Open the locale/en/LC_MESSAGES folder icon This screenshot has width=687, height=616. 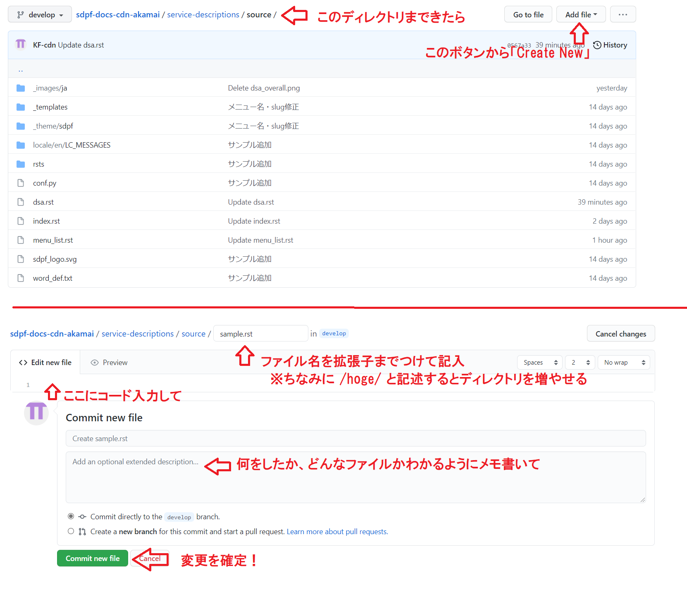tap(21, 145)
